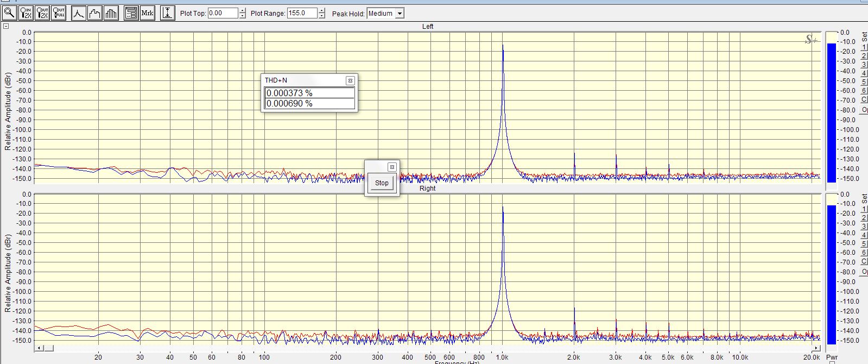Switch to stepped plot display mode
Screen dimensions: 868x364
point(95,13)
